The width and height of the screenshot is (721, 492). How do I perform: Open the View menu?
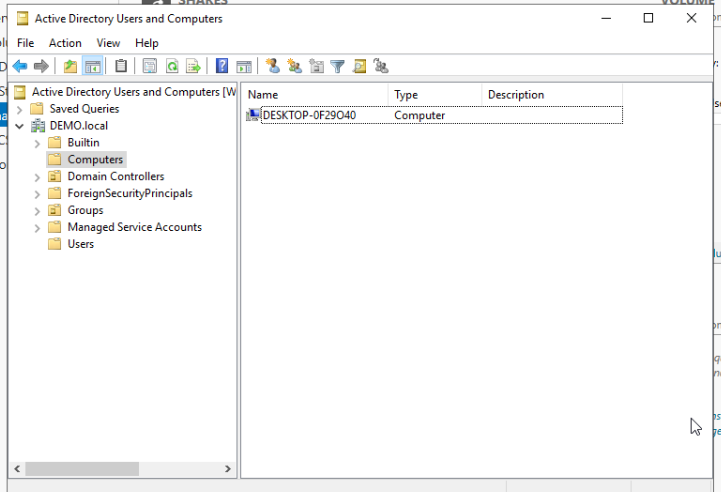click(108, 43)
